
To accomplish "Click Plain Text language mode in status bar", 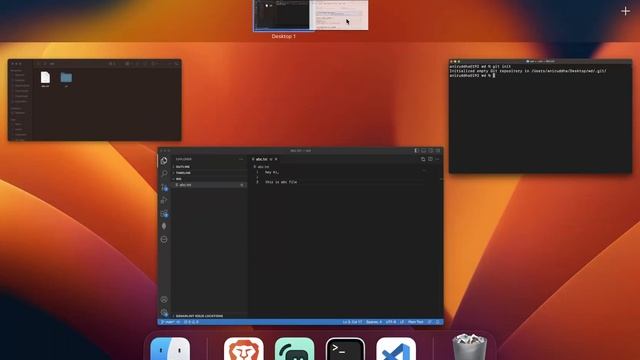I will tap(416, 322).
